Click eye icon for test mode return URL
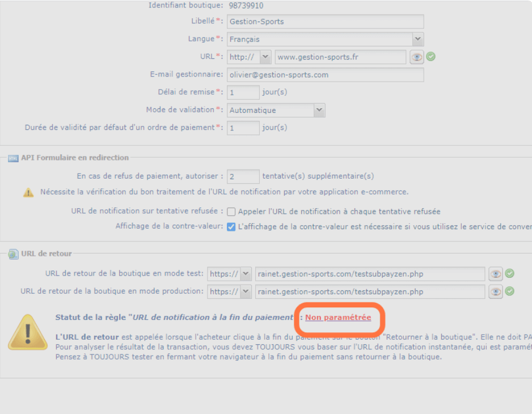Viewport: 532px width, 414px height. click(x=496, y=274)
